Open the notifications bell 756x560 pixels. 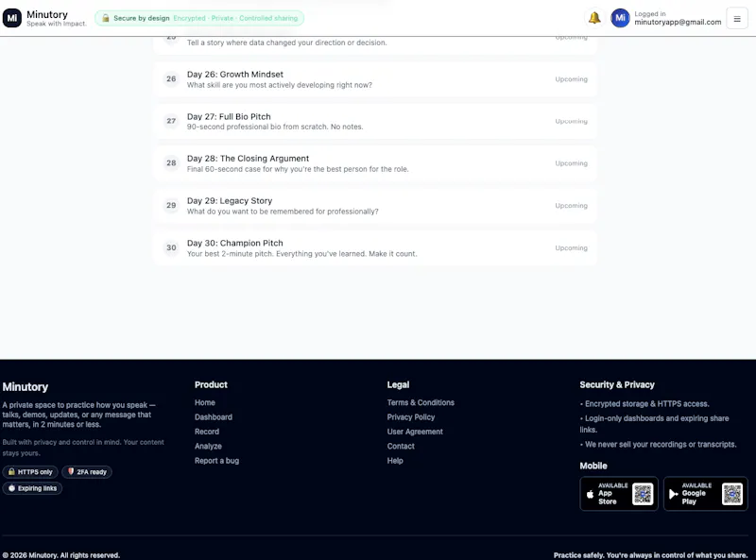(x=594, y=18)
